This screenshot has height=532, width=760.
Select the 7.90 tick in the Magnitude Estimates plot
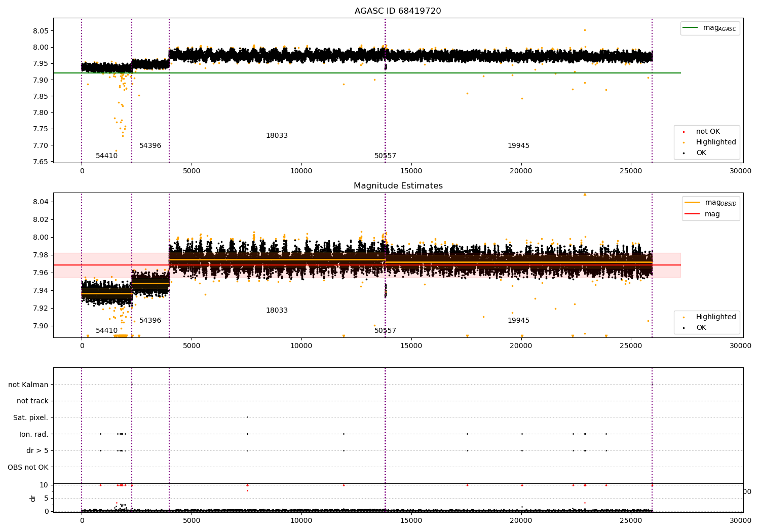(40, 326)
